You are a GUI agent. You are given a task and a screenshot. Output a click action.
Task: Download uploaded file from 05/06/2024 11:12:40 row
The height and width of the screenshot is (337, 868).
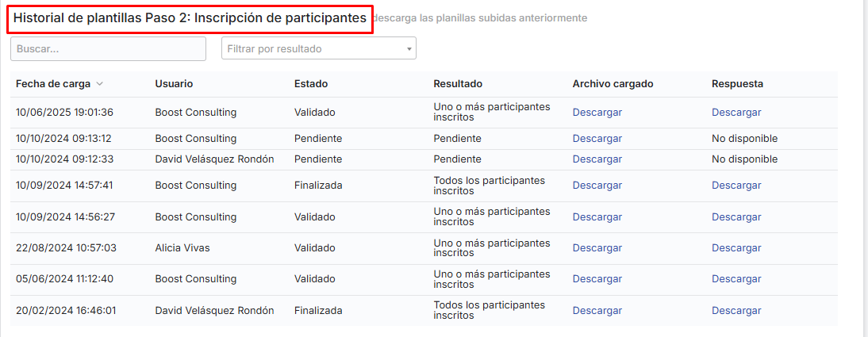click(597, 279)
